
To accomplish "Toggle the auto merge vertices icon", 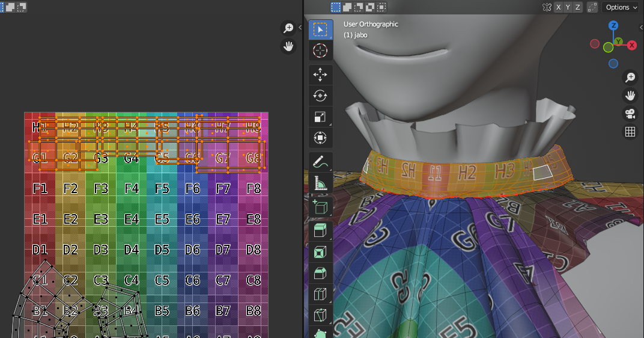I will pos(592,7).
